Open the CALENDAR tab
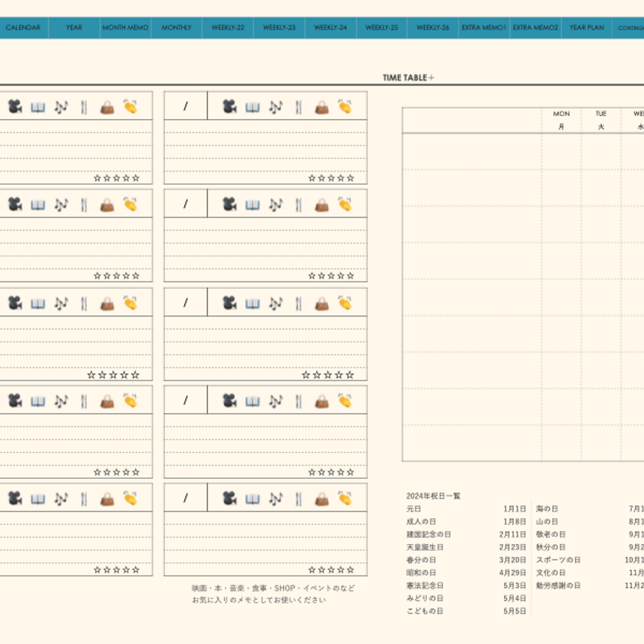The height and width of the screenshot is (644, 644). (23, 27)
